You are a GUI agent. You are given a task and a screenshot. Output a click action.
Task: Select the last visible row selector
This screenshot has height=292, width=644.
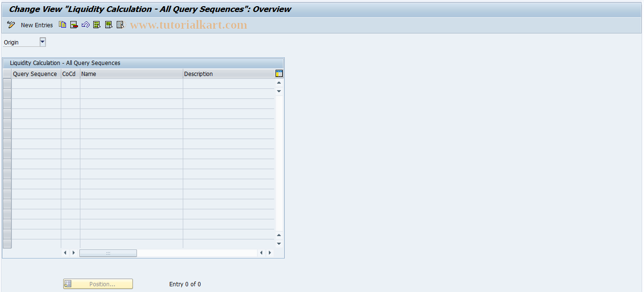[7, 244]
